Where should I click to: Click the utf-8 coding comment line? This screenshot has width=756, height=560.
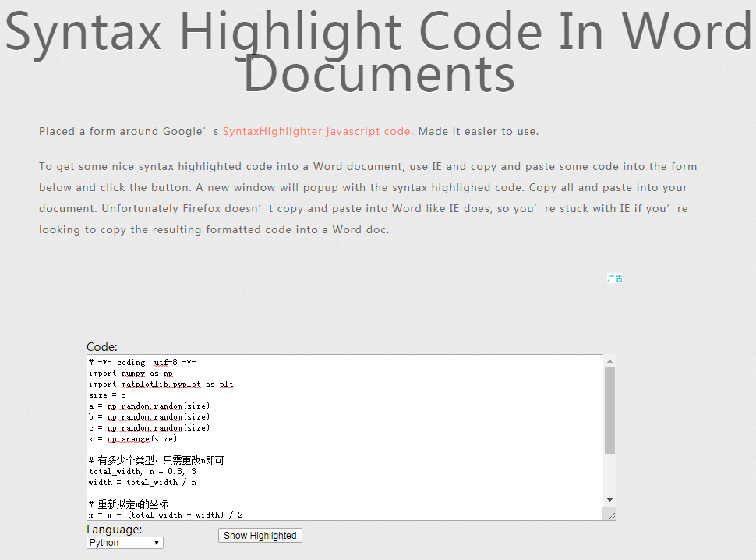point(140,361)
